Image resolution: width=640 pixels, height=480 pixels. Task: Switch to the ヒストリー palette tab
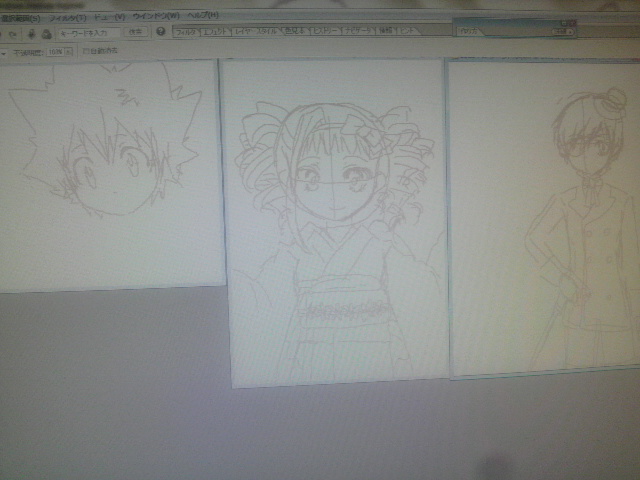coord(326,31)
